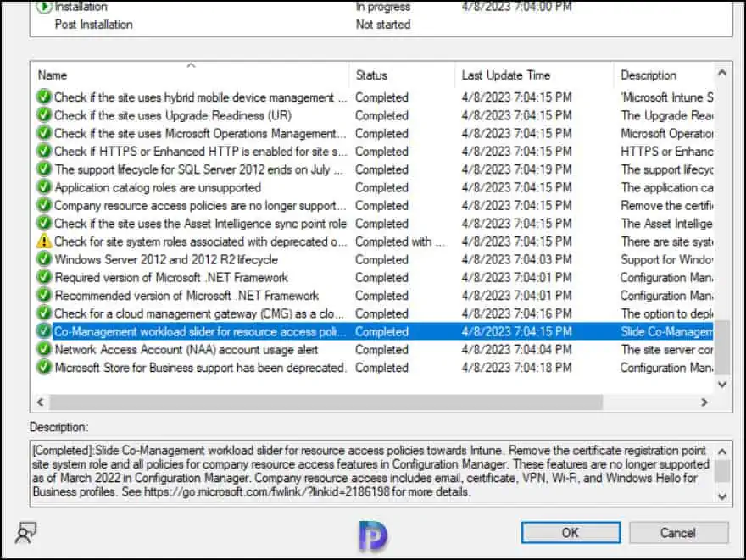This screenshot has width=746, height=560.
Task: Click green check icon for Microsoft Store for Business row
Action: pyautogui.click(x=44, y=368)
